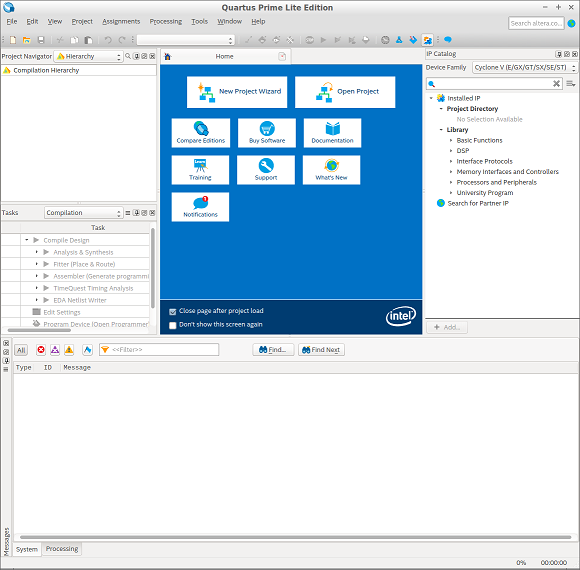Check Don't show this screen again
580x570 pixels.
tap(172, 325)
